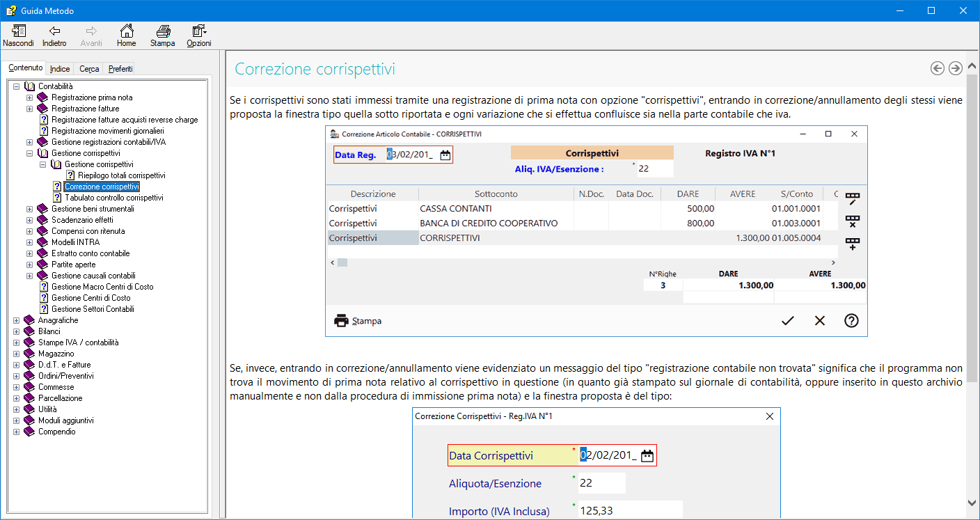Expand the Scadenzario effetti node

point(29,220)
